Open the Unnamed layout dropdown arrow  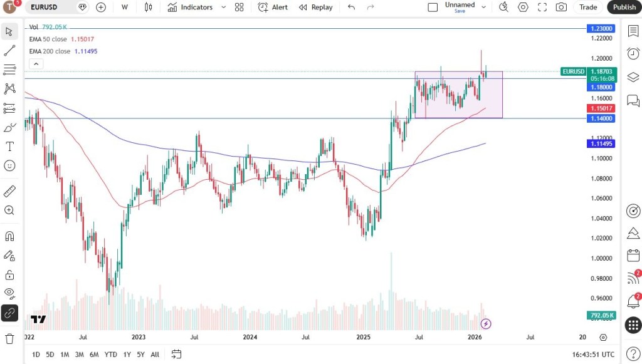coord(483,7)
